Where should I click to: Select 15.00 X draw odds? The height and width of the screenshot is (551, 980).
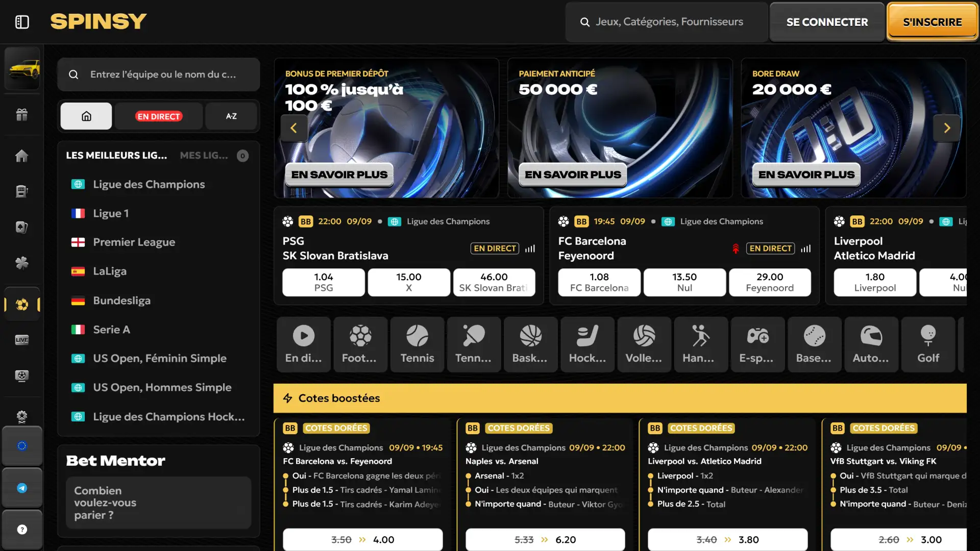[409, 282]
